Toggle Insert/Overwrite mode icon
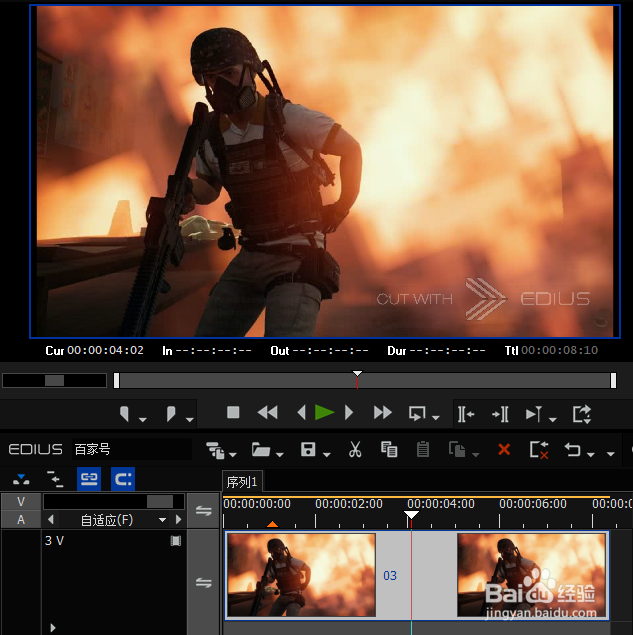 point(21,479)
